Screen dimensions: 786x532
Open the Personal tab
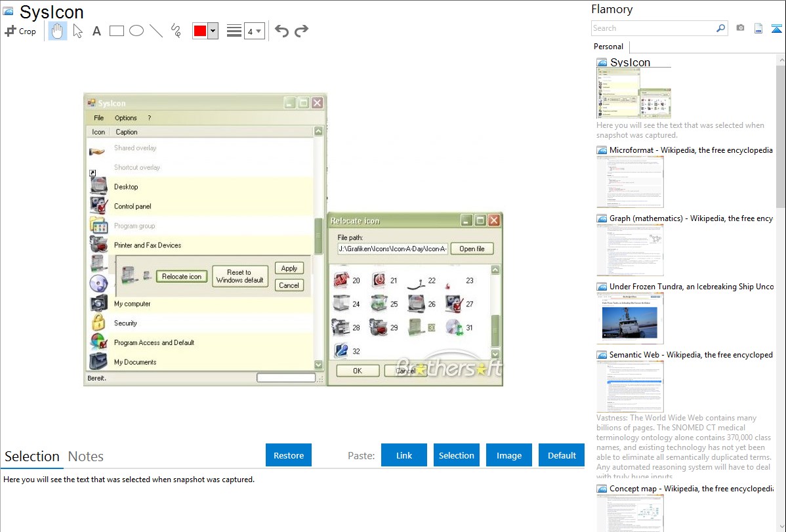click(609, 47)
